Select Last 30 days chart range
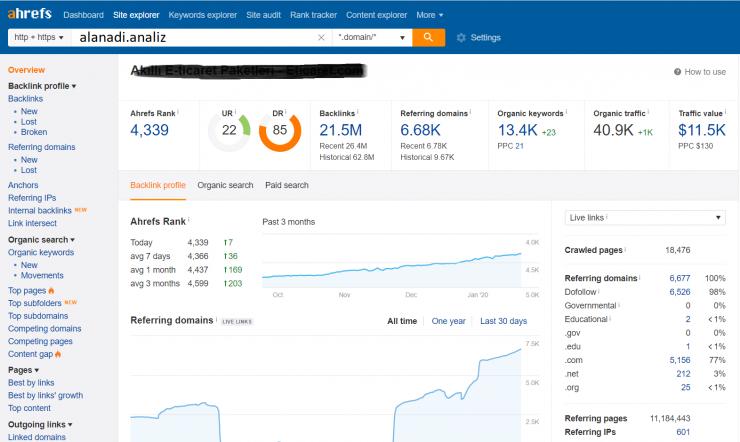This screenshot has width=740, height=442. [x=504, y=321]
